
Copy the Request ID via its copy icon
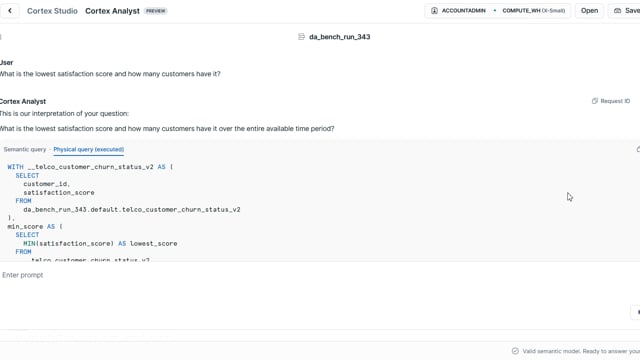(x=595, y=101)
